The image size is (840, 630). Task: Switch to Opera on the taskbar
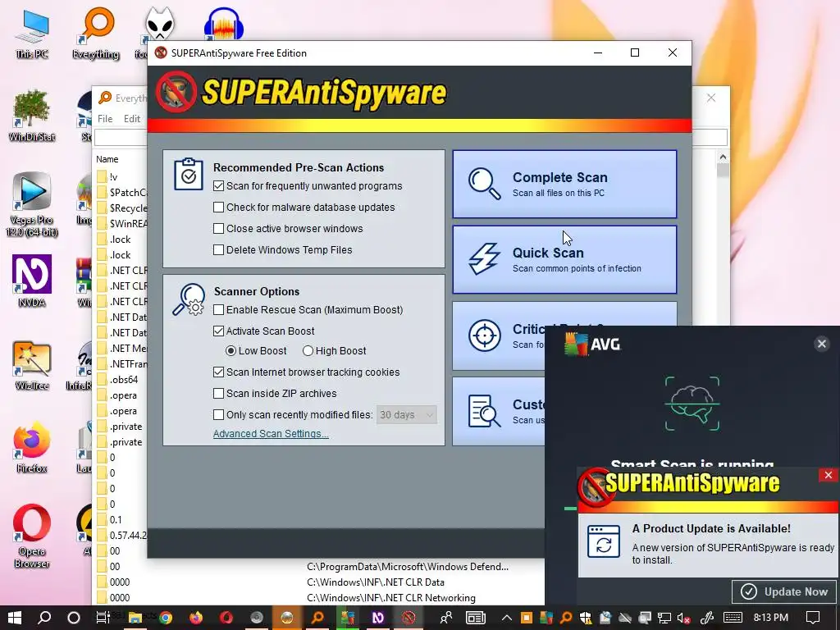(226, 618)
